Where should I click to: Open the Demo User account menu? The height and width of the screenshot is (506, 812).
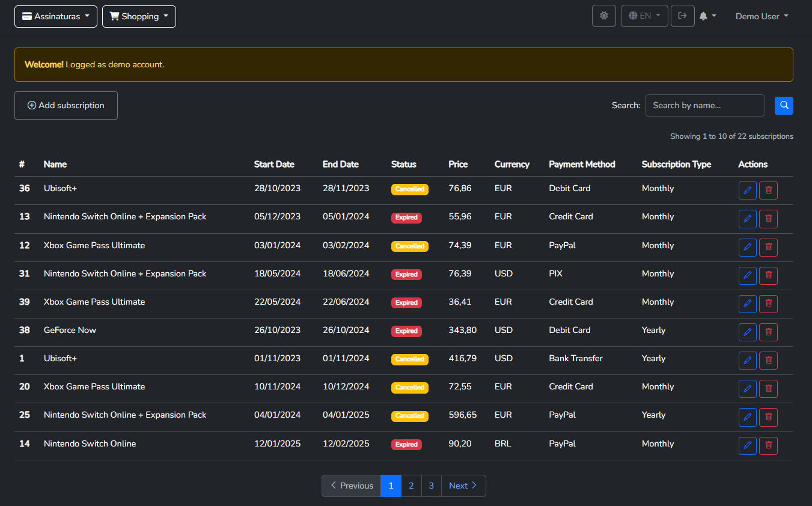[762, 16]
